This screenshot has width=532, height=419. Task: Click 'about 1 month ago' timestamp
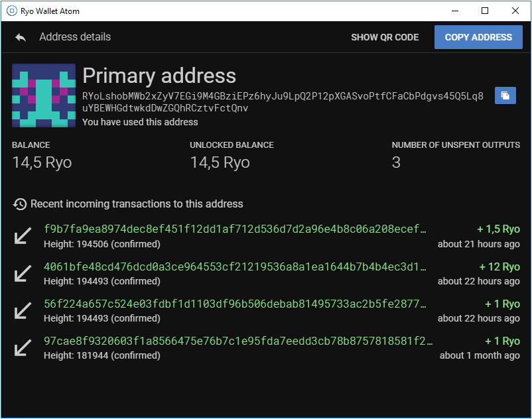click(x=480, y=355)
